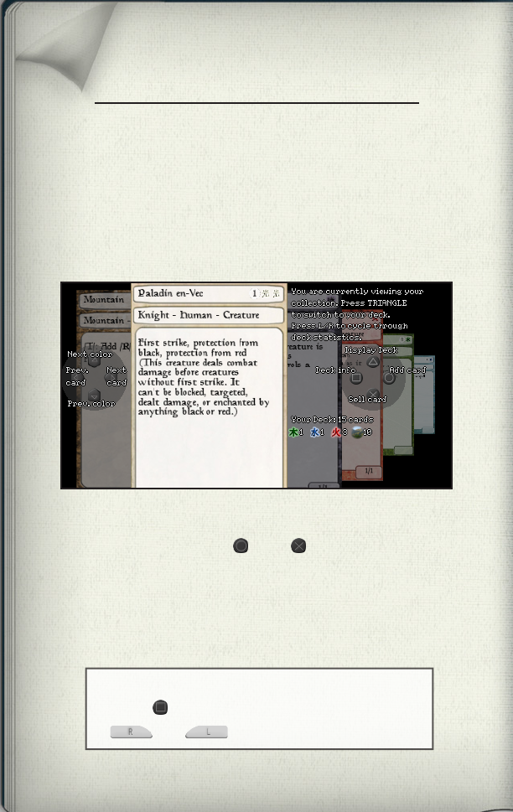Viewport: 513px width, 812px height.
Task: Click the 'Your Deck: 15 cards' text
Action: pos(332,420)
